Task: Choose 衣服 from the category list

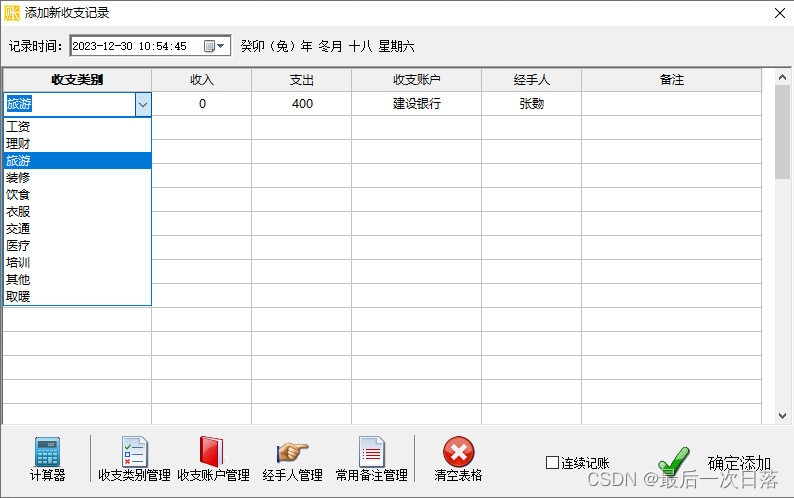Action: [x=77, y=212]
